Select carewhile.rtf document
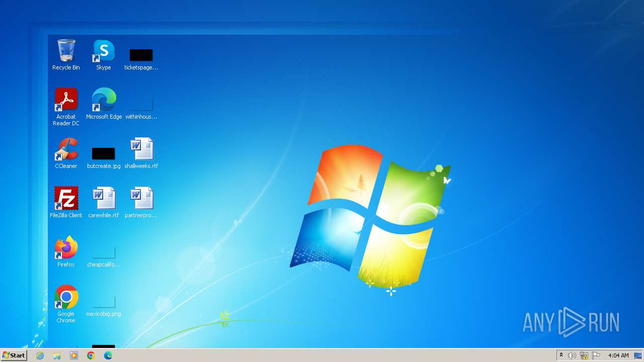This screenshot has height=362, width=644. click(x=104, y=203)
